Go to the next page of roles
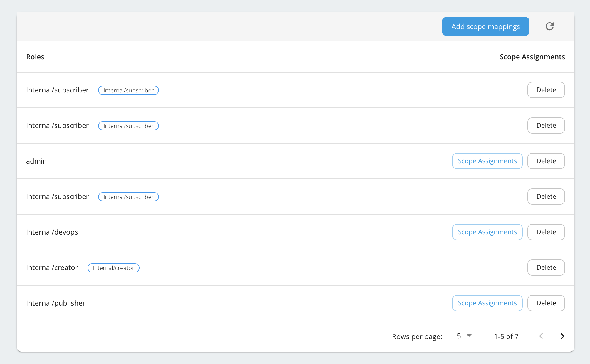The width and height of the screenshot is (590, 364). [x=562, y=336]
